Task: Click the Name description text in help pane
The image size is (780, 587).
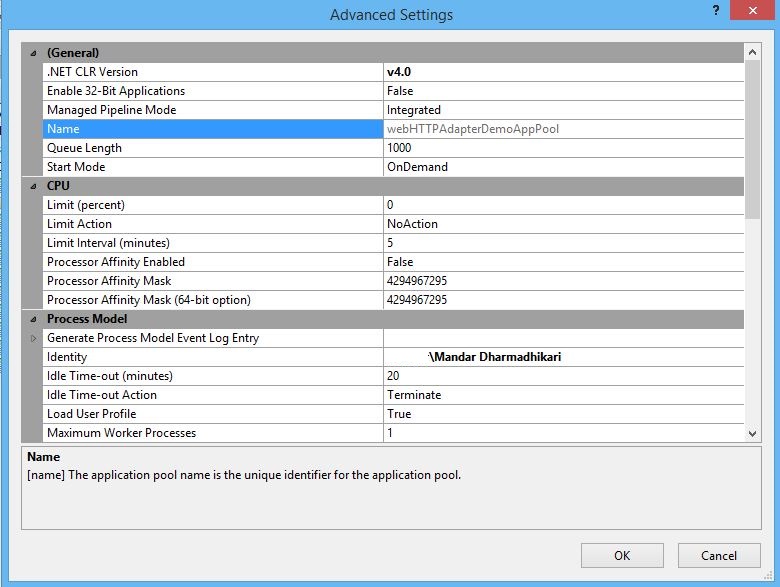Action: [x=244, y=475]
